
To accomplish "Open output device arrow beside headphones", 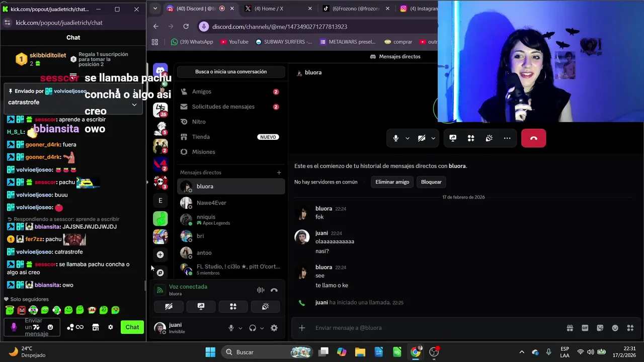I will 262,328.
